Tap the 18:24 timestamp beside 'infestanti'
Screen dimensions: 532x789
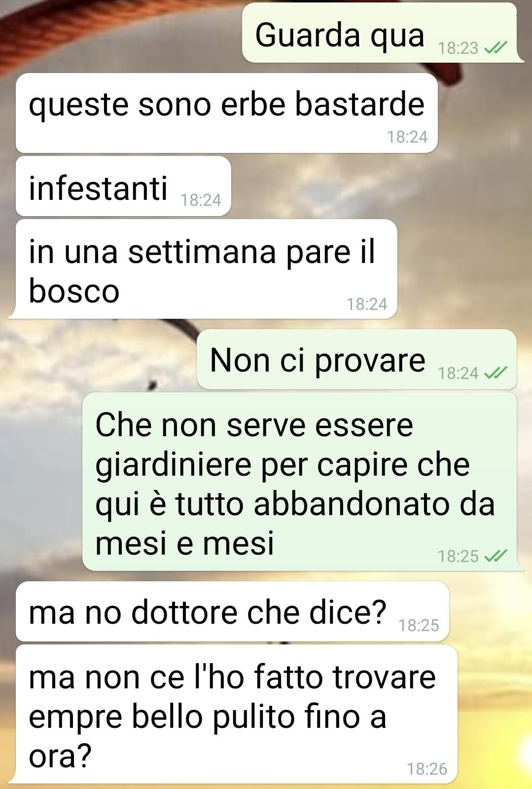point(201,200)
